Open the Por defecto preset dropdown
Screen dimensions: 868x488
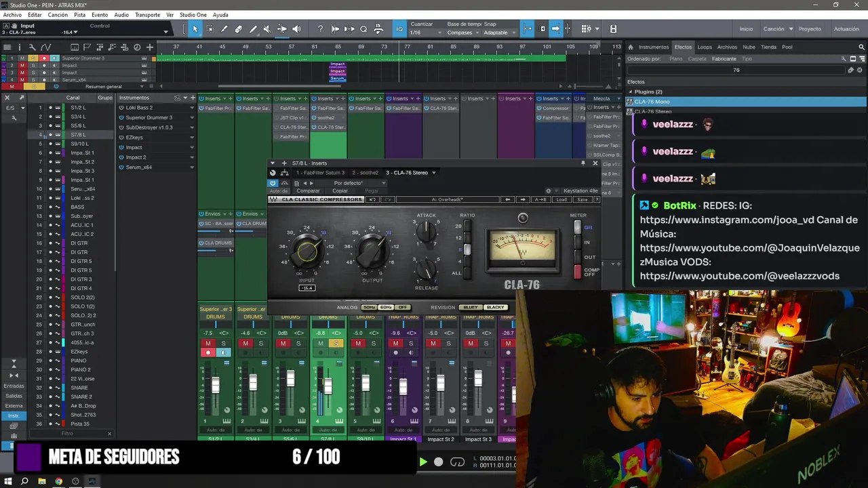(x=383, y=183)
